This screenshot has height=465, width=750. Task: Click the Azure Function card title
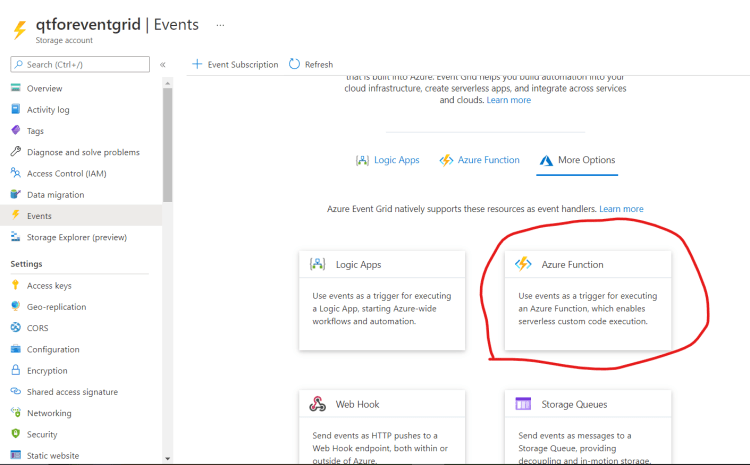[x=572, y=264]
